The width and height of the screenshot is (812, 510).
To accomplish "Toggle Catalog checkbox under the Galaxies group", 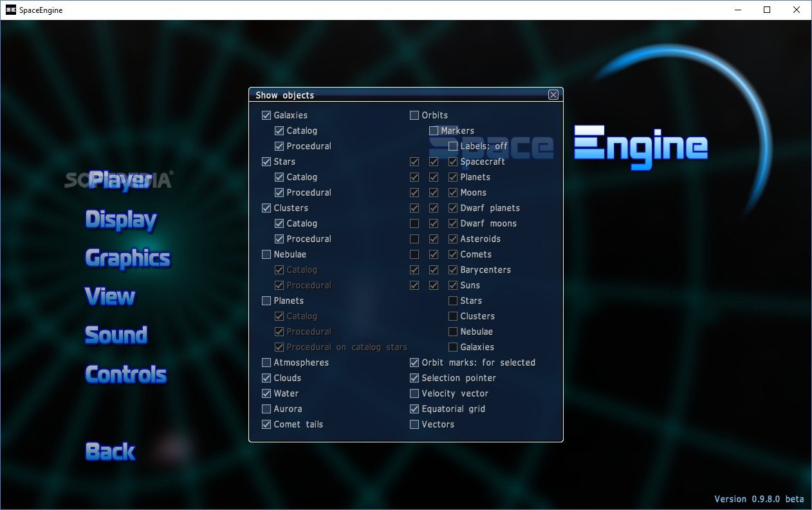I will tap(279, 131).
